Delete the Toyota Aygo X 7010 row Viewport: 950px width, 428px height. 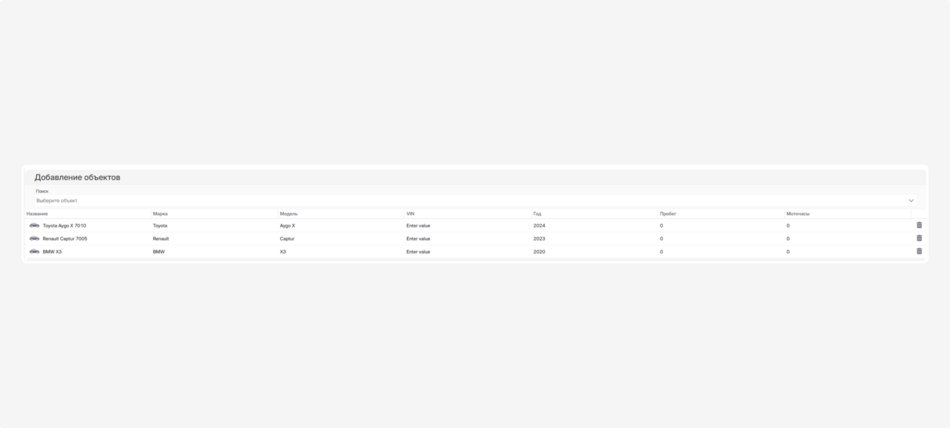click(919, 225)
